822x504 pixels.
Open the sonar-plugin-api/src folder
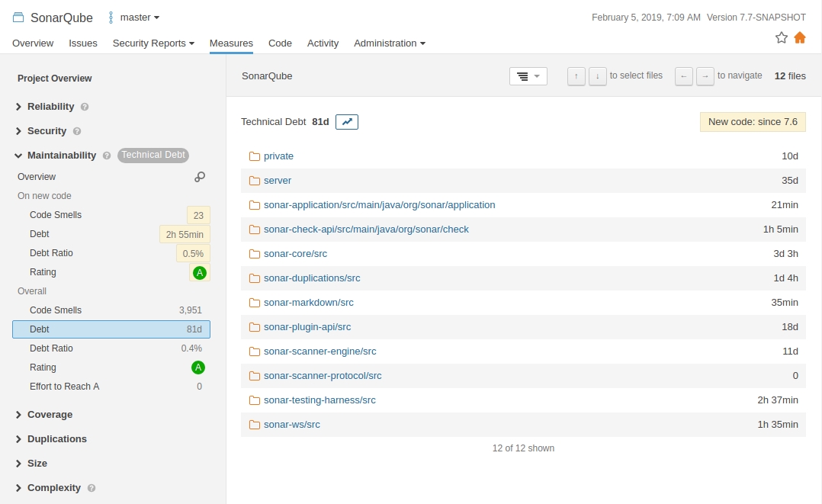(x=307, y=327)
